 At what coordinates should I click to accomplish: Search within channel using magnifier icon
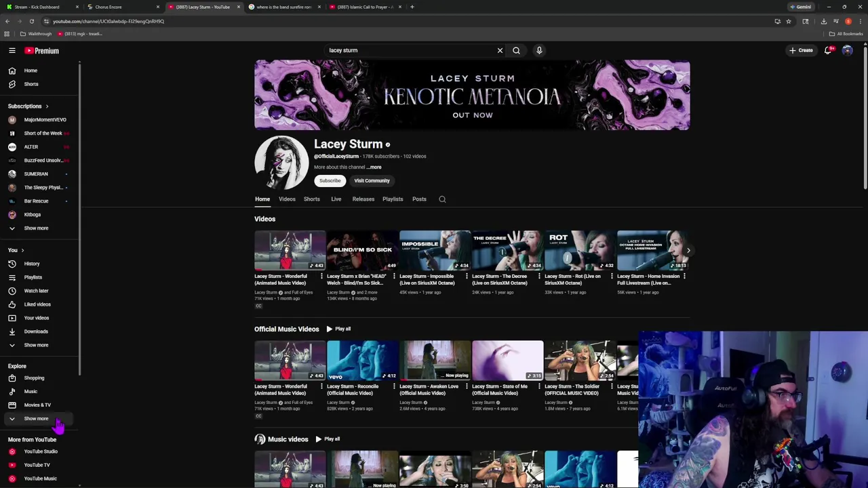pos(442,199)
